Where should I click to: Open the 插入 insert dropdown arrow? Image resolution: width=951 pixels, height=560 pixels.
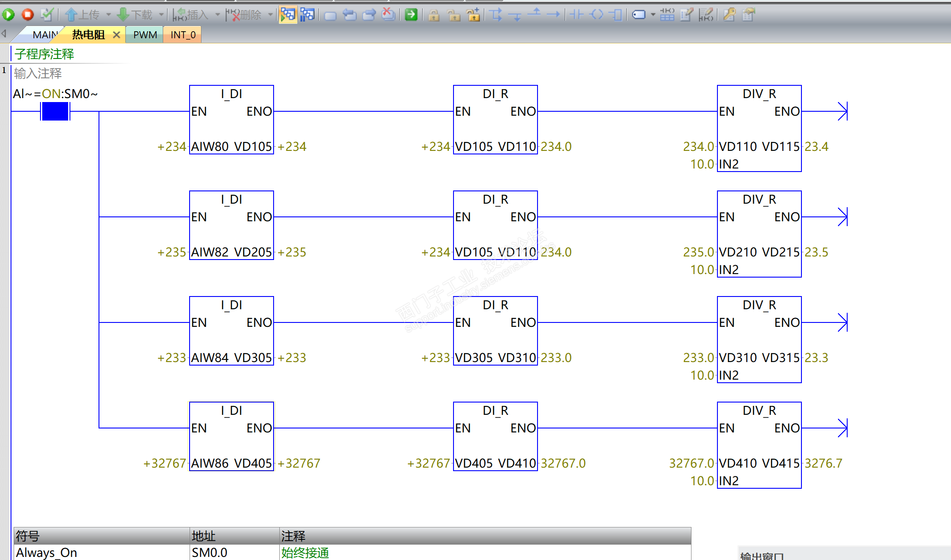pyautogui.click(x=217, y=15)
